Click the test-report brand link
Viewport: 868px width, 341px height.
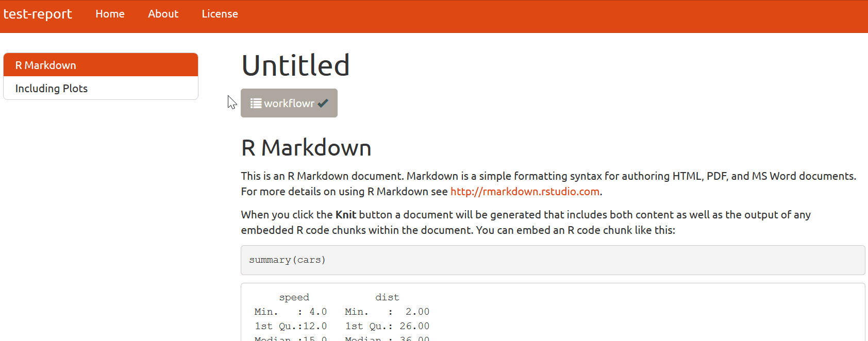pos(38,14)
